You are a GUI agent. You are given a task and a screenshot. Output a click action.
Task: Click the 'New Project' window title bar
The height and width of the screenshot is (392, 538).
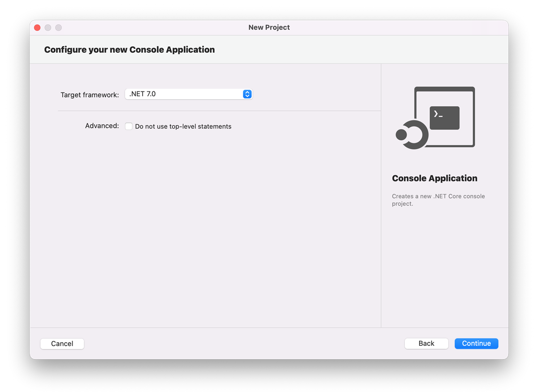(269, 28)
